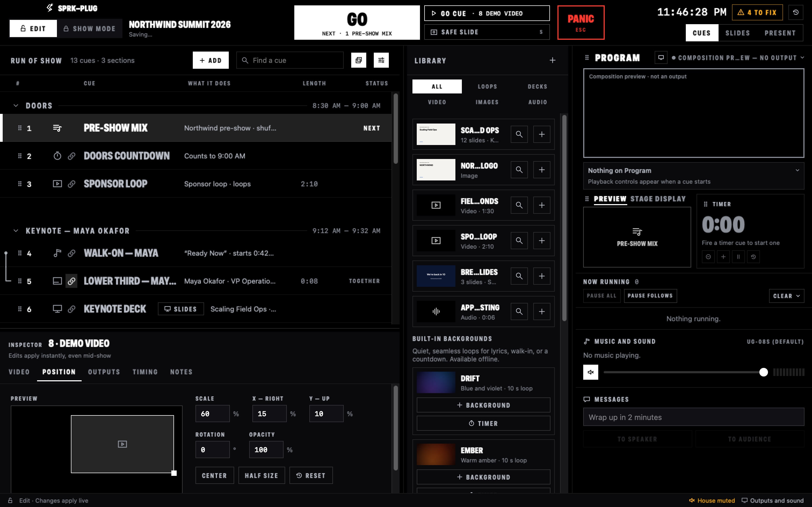
Task: Add NOR...LOGO image to show
Action: tap(542, 170)
